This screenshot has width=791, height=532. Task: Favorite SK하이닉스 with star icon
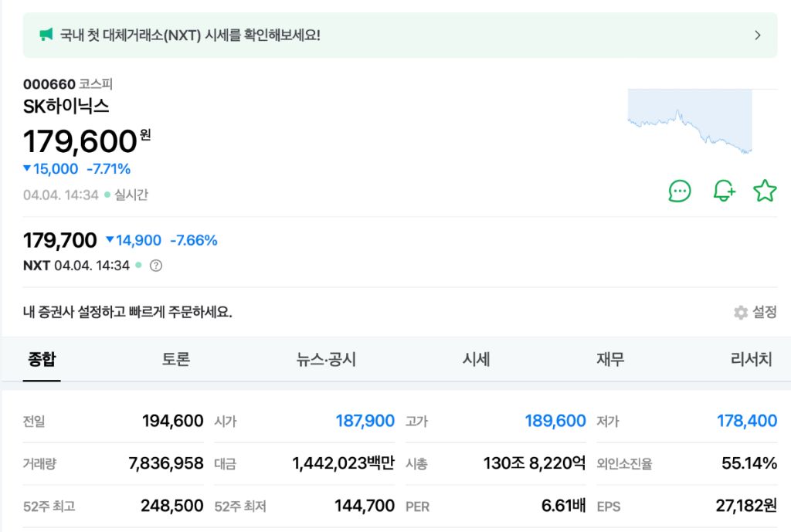click(765, 191)
